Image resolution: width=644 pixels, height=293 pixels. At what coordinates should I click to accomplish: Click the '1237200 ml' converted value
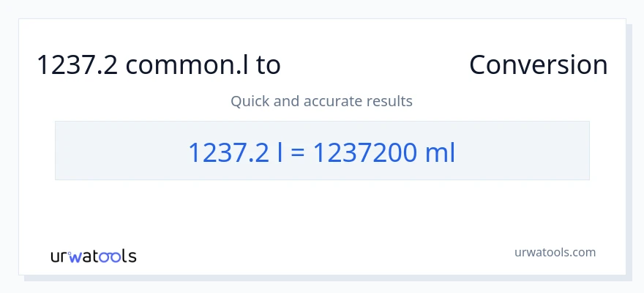(x=384, y=152)
